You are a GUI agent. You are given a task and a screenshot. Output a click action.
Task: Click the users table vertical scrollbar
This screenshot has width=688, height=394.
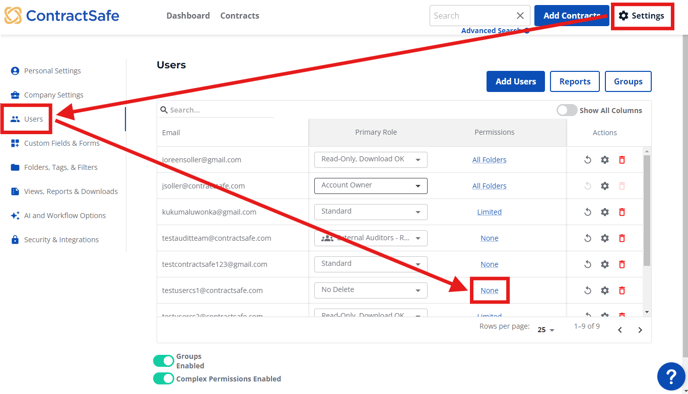[647, 211]
